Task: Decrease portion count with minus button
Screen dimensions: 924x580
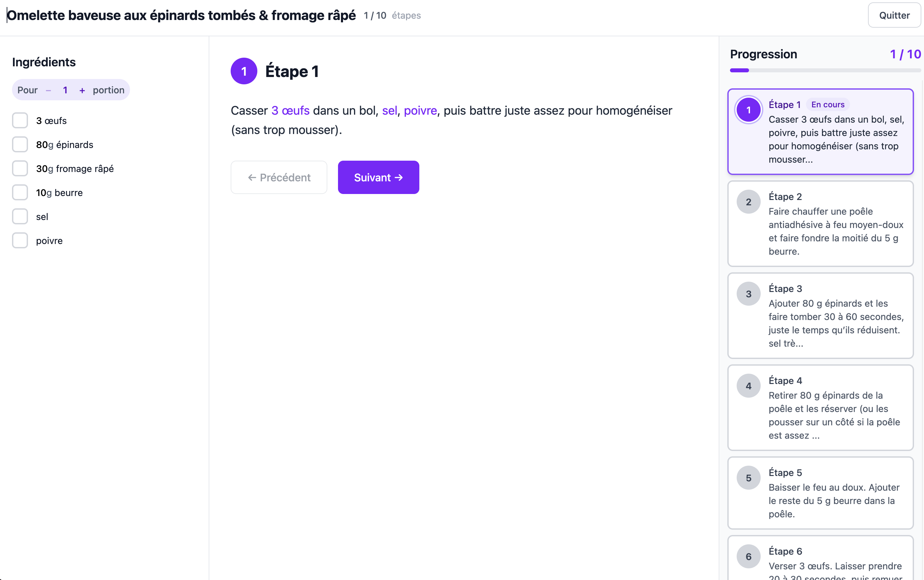Action: click(x=48, y=91)
